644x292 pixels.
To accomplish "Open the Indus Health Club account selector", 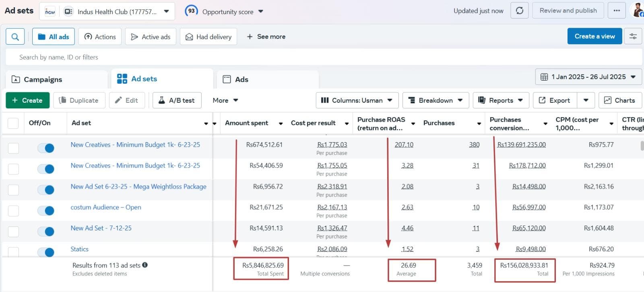I will [107, 12].
